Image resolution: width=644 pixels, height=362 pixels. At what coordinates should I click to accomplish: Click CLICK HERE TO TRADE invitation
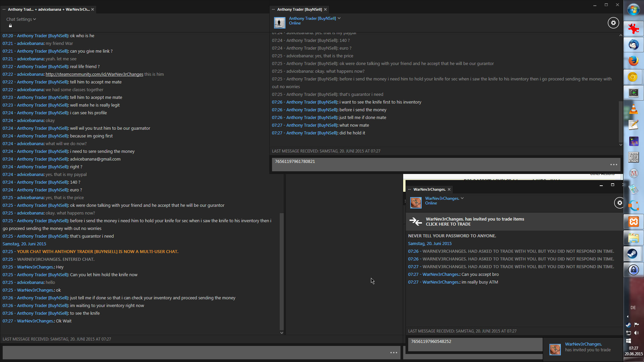tap(448, 224)
